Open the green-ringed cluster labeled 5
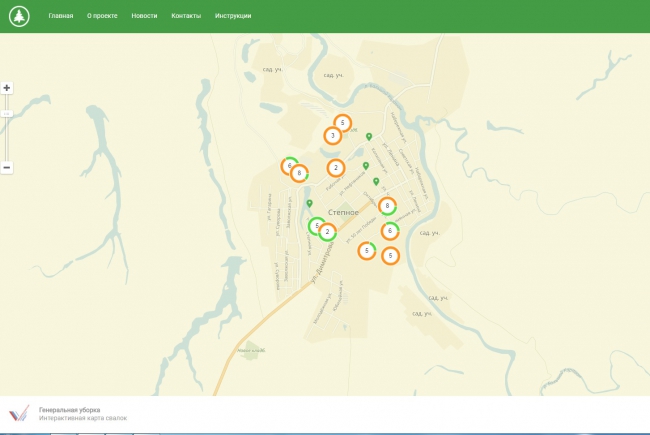The image size is (650, 435). point(316,226)
